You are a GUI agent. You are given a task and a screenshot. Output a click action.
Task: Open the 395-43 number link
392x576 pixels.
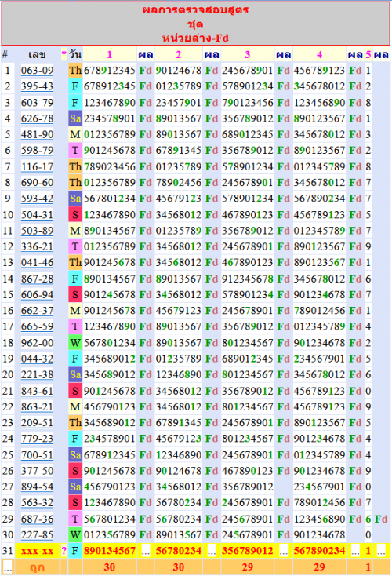(x=37, y=86)
